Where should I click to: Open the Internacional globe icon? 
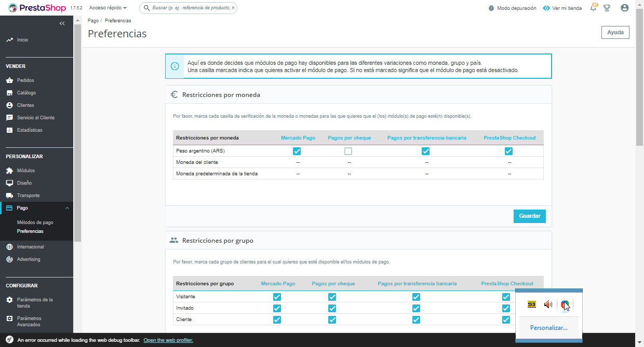(9, 247)
